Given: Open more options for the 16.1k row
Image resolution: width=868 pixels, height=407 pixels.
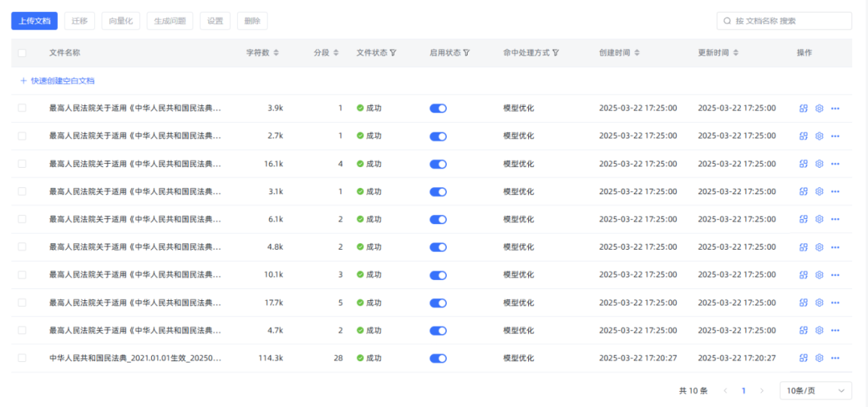Looking at the screenshot, I should [835, 164].
